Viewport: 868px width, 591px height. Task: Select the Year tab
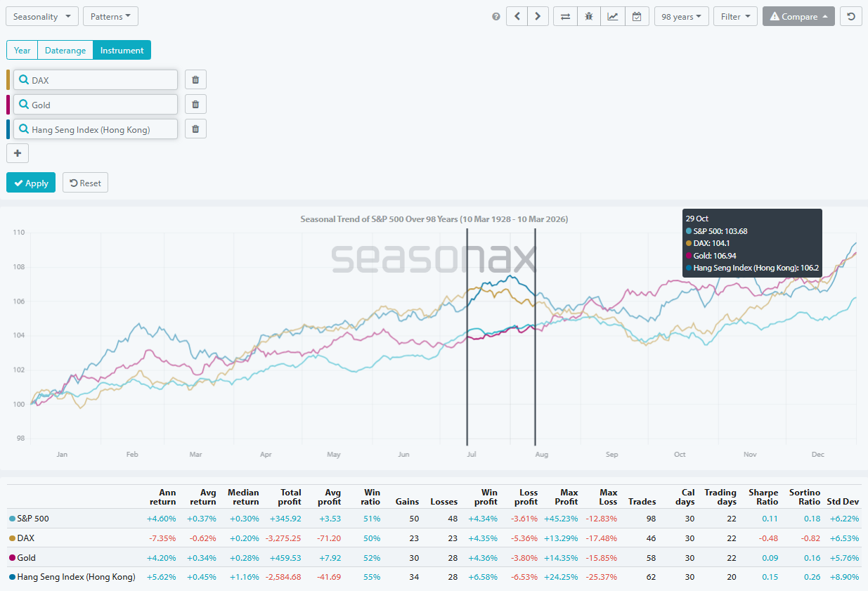click(22, 50)
